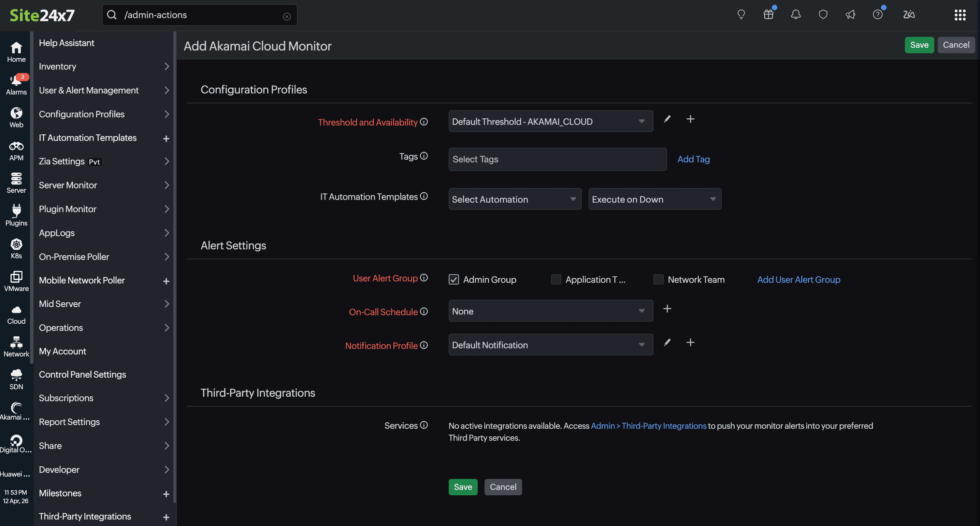Check the Application T... user alert group
The image size is (980, 526).
[556, 279]
